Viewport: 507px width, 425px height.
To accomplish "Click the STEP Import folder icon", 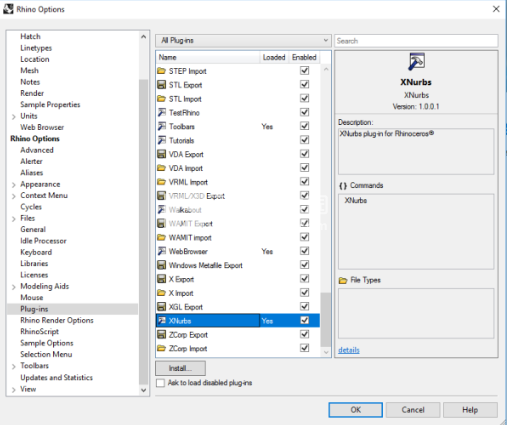I will point(161,71).
